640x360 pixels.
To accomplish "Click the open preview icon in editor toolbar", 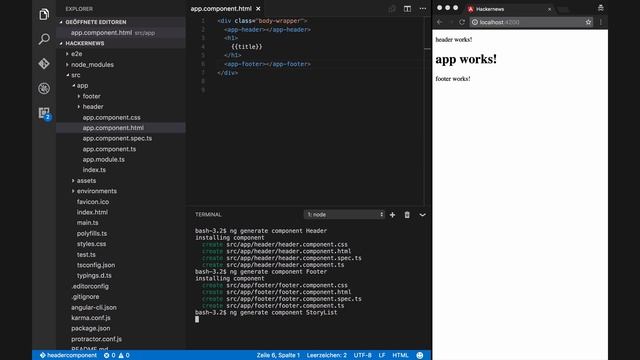I will [392, 9].
